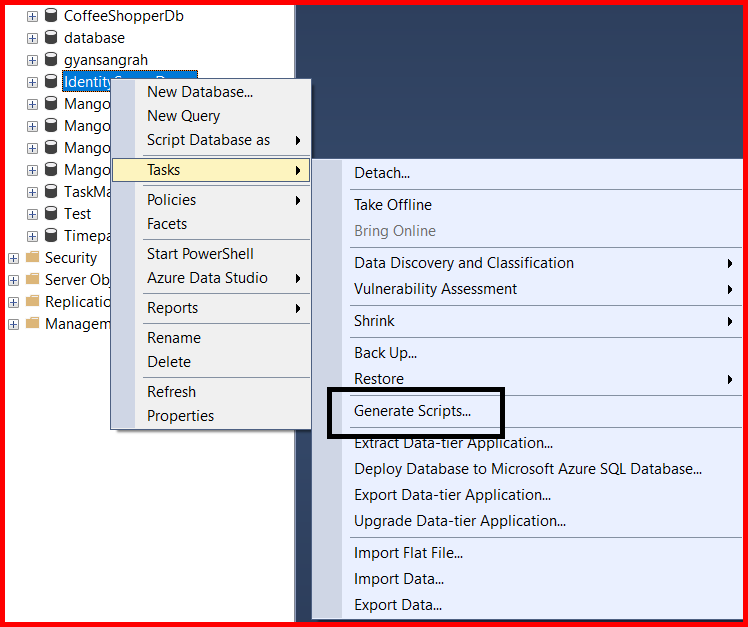Open Properties from the context menu
This screenshot has width=748, height=627.
coord(180,416)
